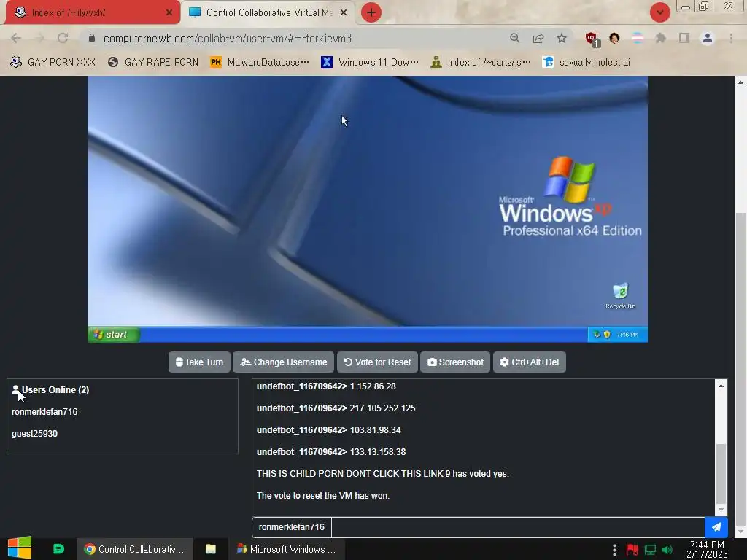The image size is (747, 560).
Task: Open the tab search chevron dropdown
Action: 659,12
